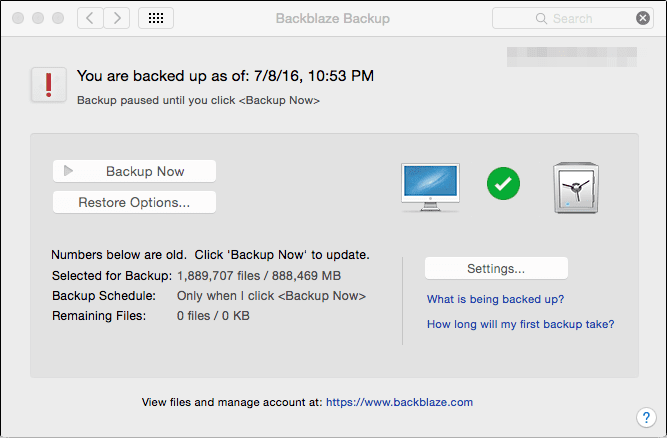The height and width of the screenshot is (438, 667).
Task: Show all preferences grid icon
Action: tap(156, 18)
